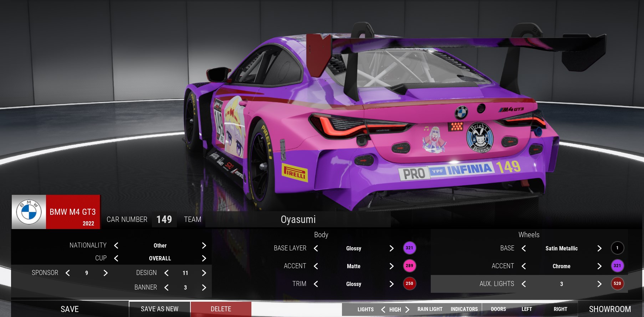Choose previous wheels accent finish

pyautogui.click(x=524, y=266)
